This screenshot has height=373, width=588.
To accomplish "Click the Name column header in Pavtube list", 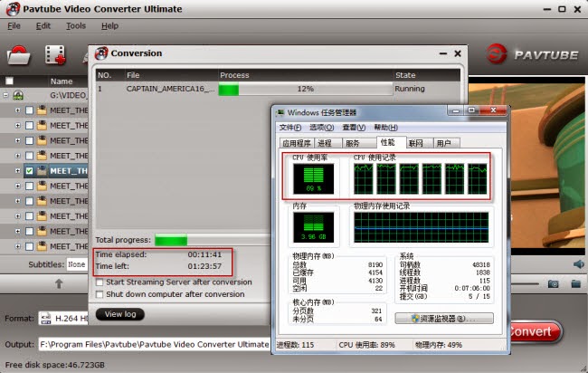I will [62, 81].
